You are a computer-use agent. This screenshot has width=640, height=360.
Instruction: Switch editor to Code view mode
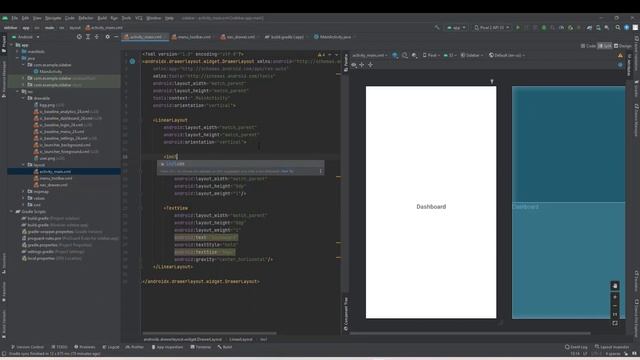point(588,46)
